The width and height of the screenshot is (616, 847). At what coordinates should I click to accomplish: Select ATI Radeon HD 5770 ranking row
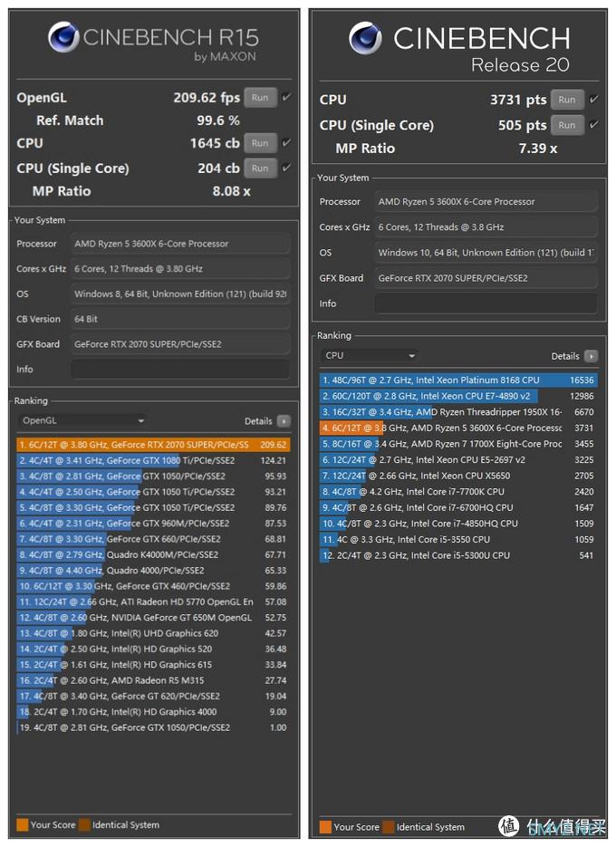click(x=153, y=602)
